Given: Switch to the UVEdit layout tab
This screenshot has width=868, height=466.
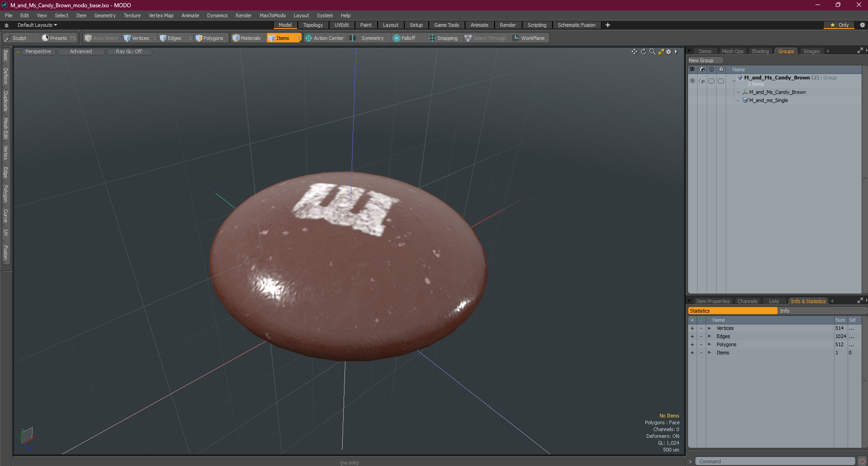Looking at the screenshot, I should (341, 25).
